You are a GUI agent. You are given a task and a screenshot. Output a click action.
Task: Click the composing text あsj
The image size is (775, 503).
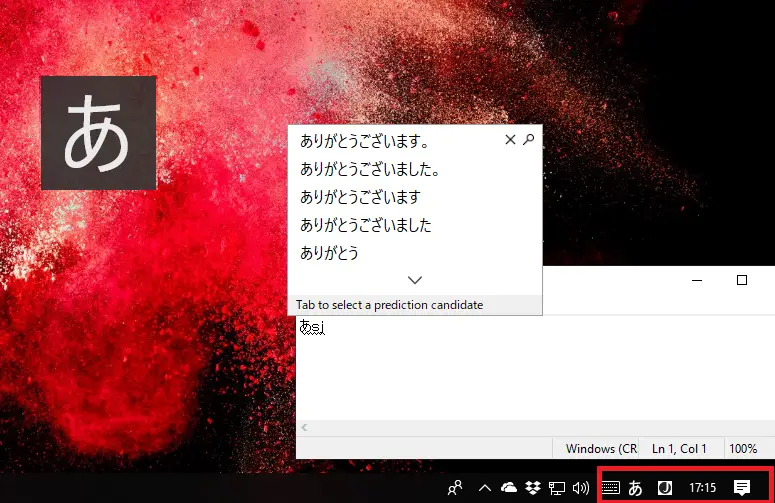[312, 327]
